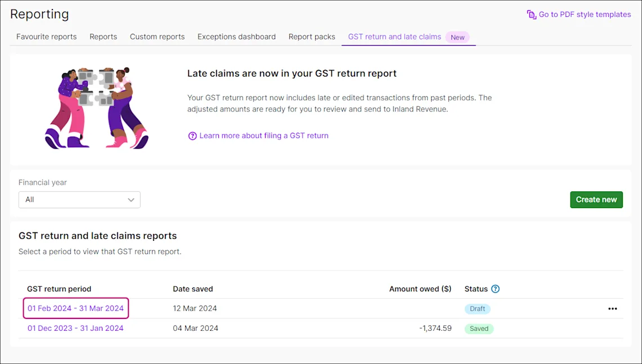Open the Financial year dropdown
Screen dimensions: 642x364
79,200
